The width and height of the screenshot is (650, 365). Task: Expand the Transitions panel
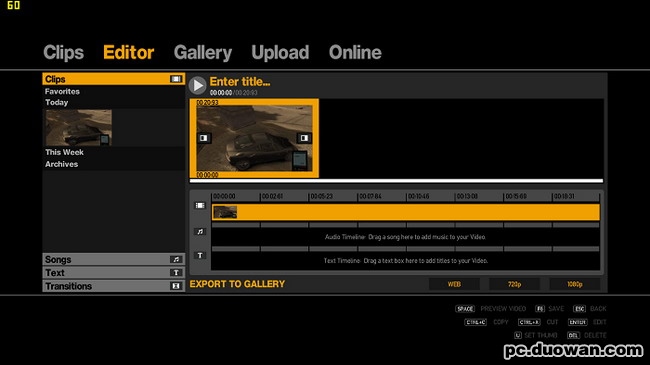click(x=114, y=286)
